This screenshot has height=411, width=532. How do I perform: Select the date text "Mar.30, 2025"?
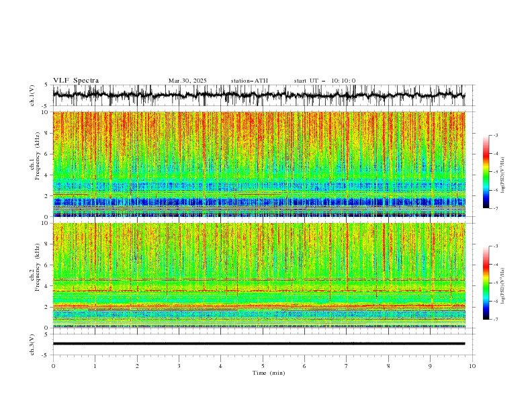(x=187, y=81)
